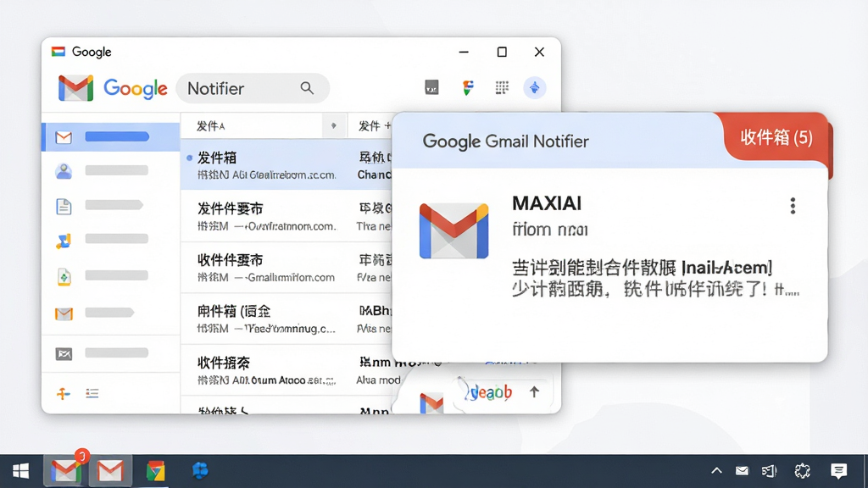This screenshot has width=868, height=488.
Task: Click the dark square icon in header toolbar
Action: point(431,87)
